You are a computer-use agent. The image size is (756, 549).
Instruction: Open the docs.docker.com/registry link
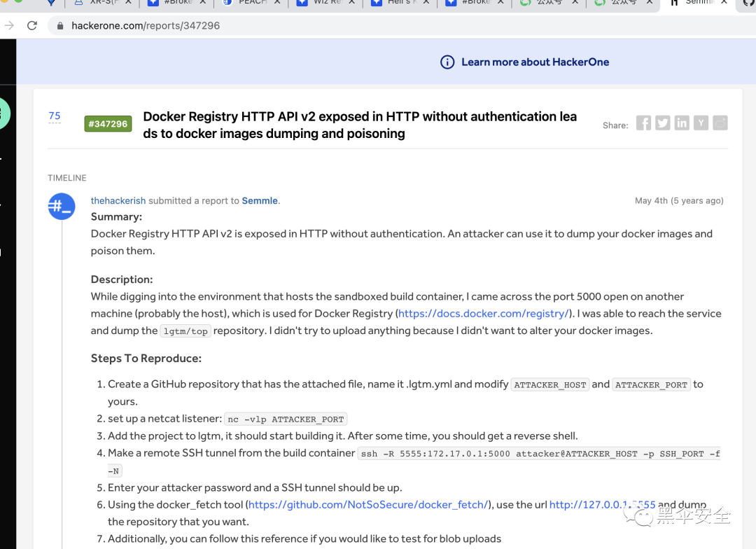pyautogui.click(x=484, y=314)
